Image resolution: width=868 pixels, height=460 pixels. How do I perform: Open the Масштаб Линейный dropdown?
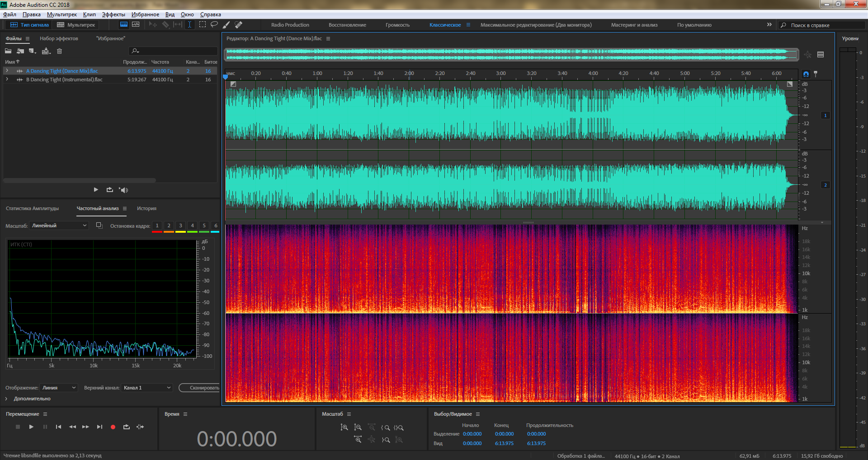point(59,225)
